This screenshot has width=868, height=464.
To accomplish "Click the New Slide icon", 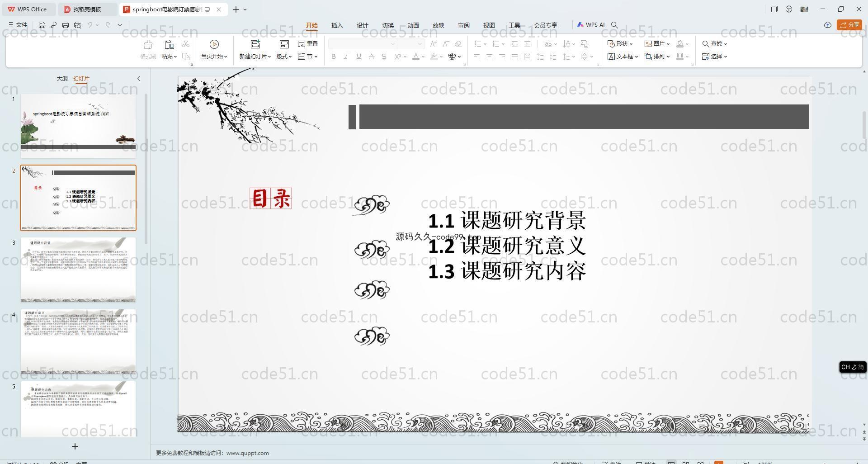I will (x=255, y=44).
